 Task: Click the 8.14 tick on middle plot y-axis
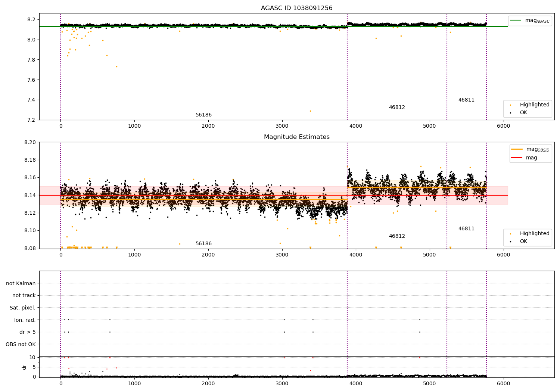pyautogui.click(x=30, y=195)
